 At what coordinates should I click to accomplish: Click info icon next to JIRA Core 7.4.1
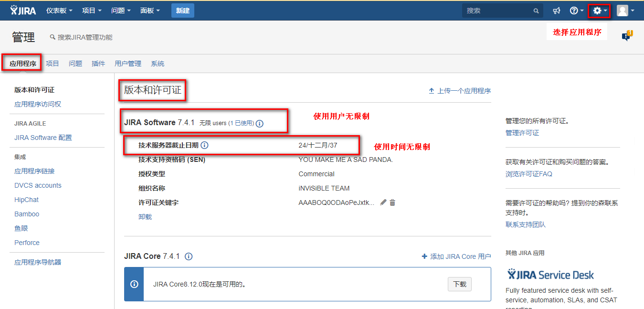pyautogui.click(x=189, y=256)
